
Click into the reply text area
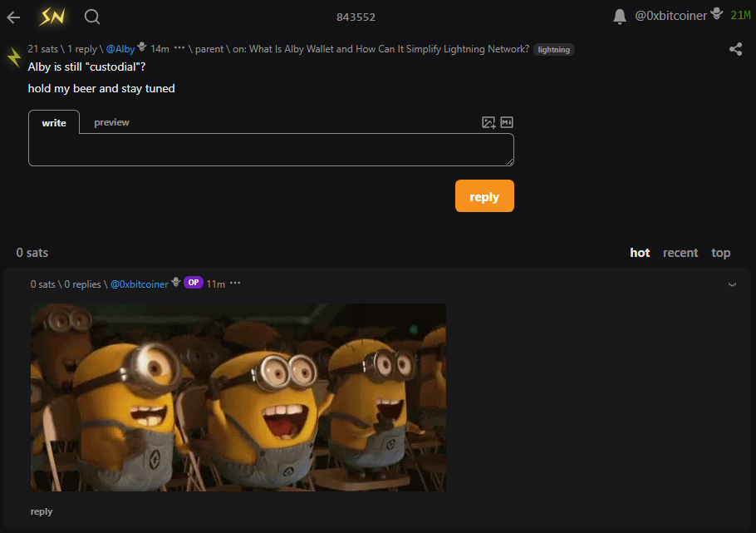click(271, 150)
